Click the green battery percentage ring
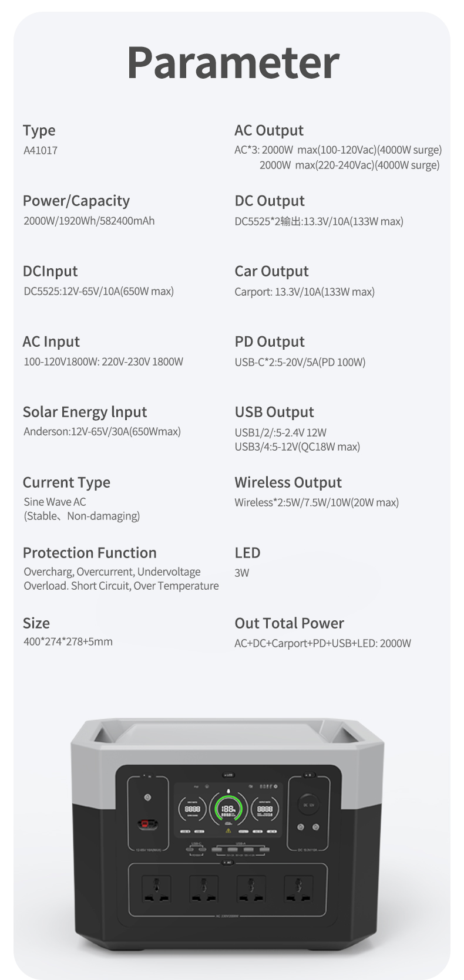The image size is (464, 980). pos(228,810)
